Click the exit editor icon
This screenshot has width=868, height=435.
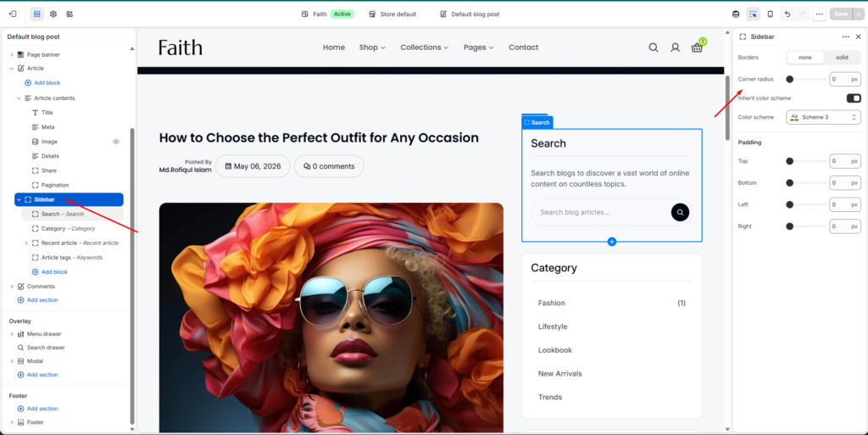(x=13, y=14)
